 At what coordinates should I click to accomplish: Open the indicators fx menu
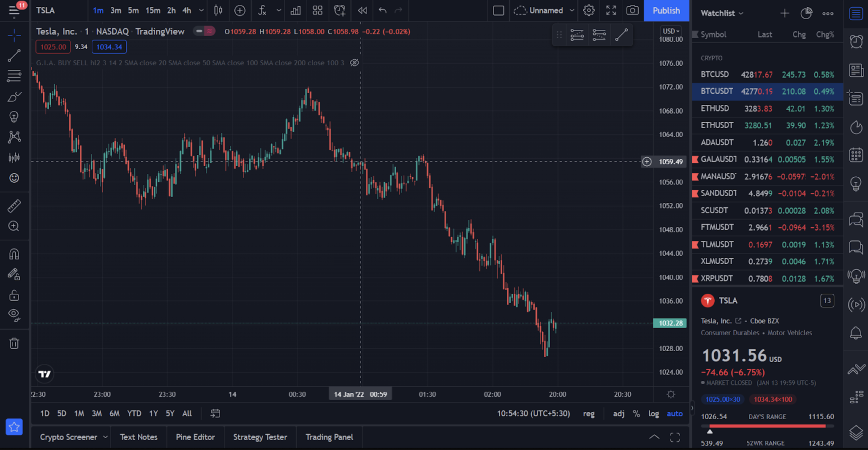click(262, 11)
